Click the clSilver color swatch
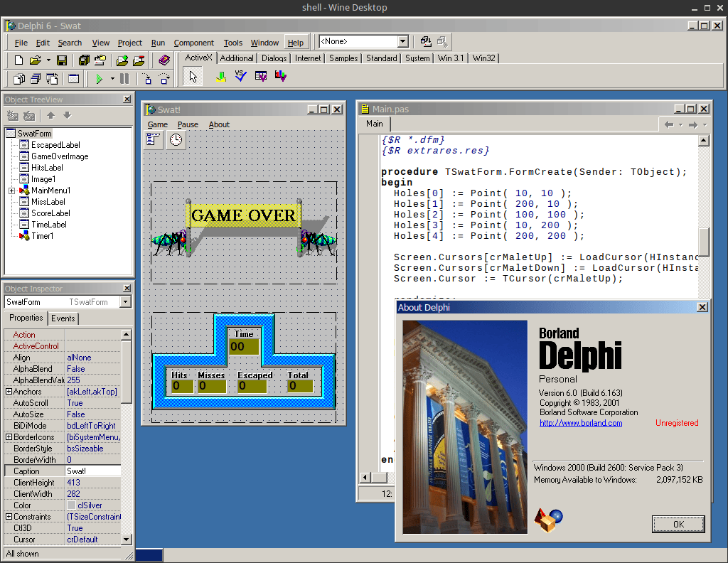This screenshot has width=728, height=563. coord(72,505)
